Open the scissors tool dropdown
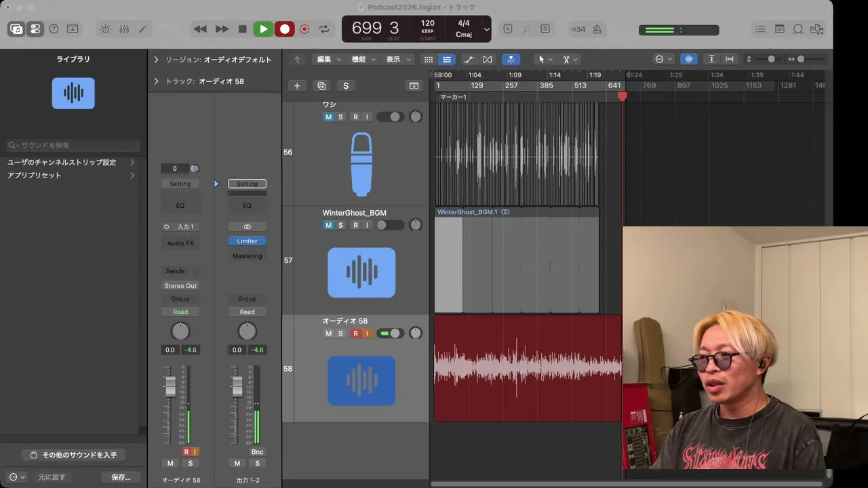This screenshot has height=488, width=868. pos(570,60)
